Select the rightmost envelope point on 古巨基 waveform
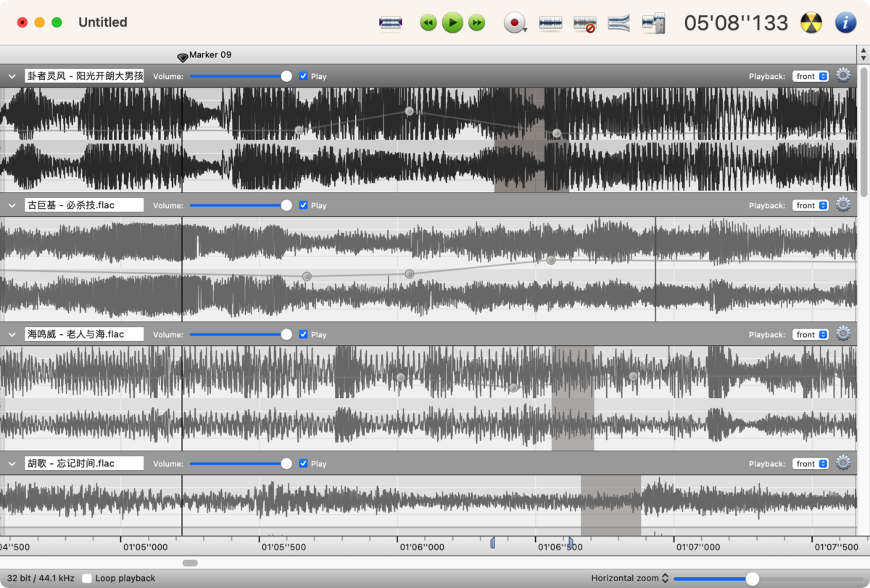 pyautogui.click(x=551, y=260)
